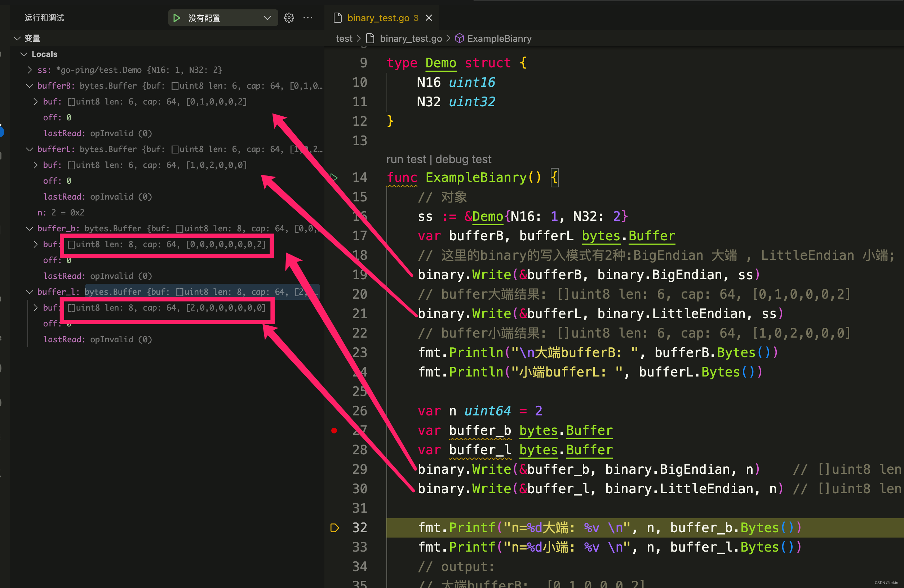Click the run test code lens link
904x588 pixels.
pyautogui.click(x=406, y=160)
